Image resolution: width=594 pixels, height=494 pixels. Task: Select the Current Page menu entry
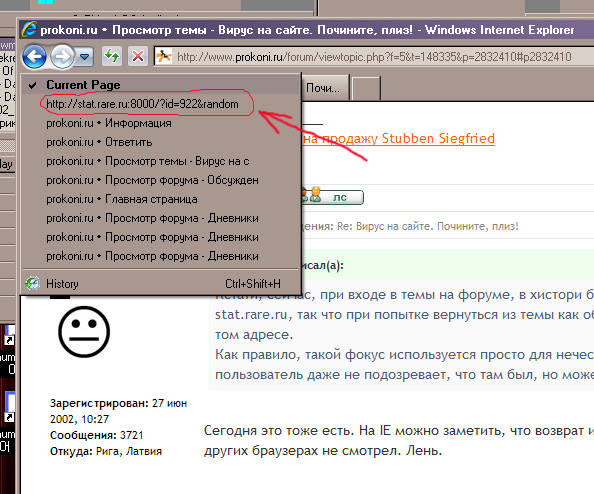(161, 84)
